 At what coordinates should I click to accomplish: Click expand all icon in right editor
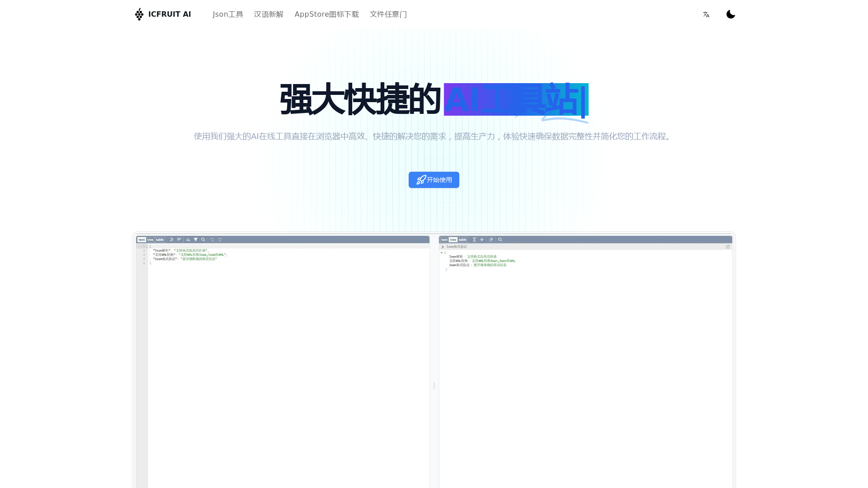click(x=474, y=239)
